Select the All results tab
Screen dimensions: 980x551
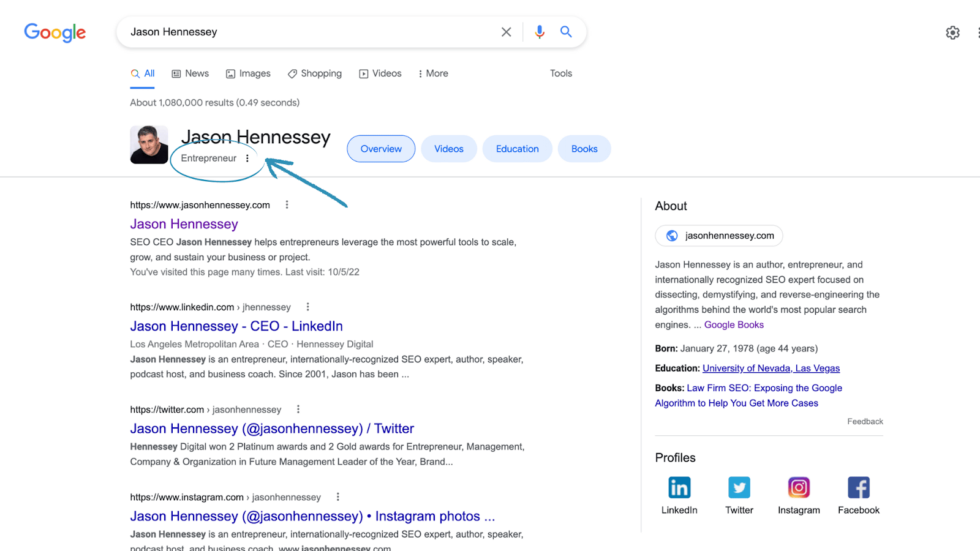(142, 73)
